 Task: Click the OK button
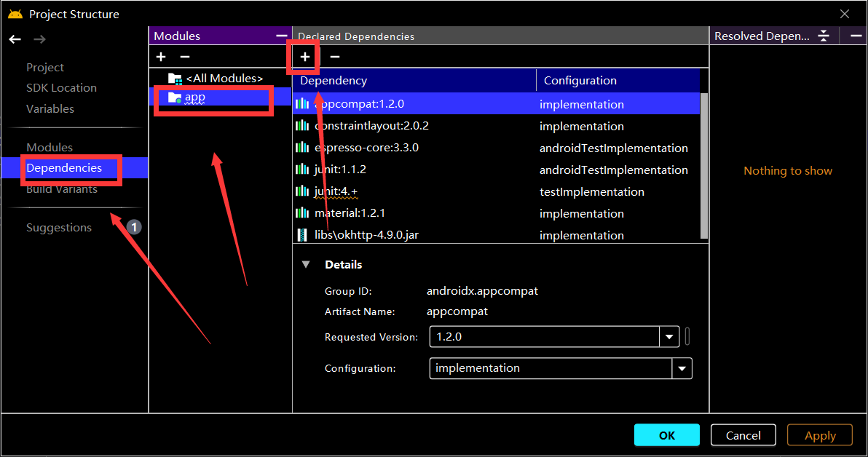pos(666,435)
